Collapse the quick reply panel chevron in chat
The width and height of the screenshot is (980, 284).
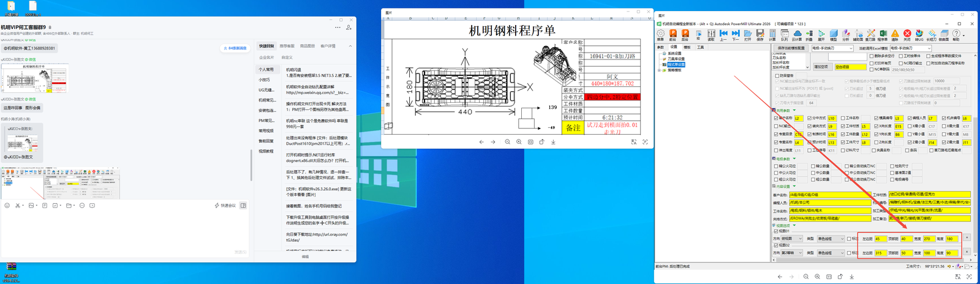pyautogui.click(x=350, y=46)
